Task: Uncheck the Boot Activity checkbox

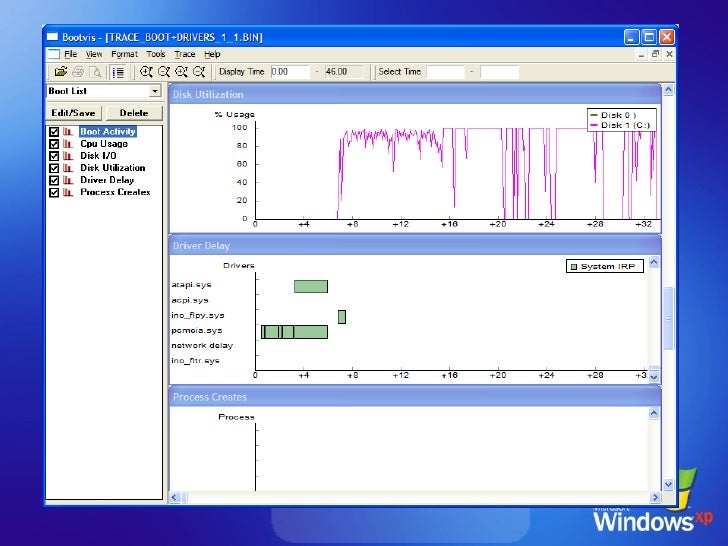Action: (54, 132)
